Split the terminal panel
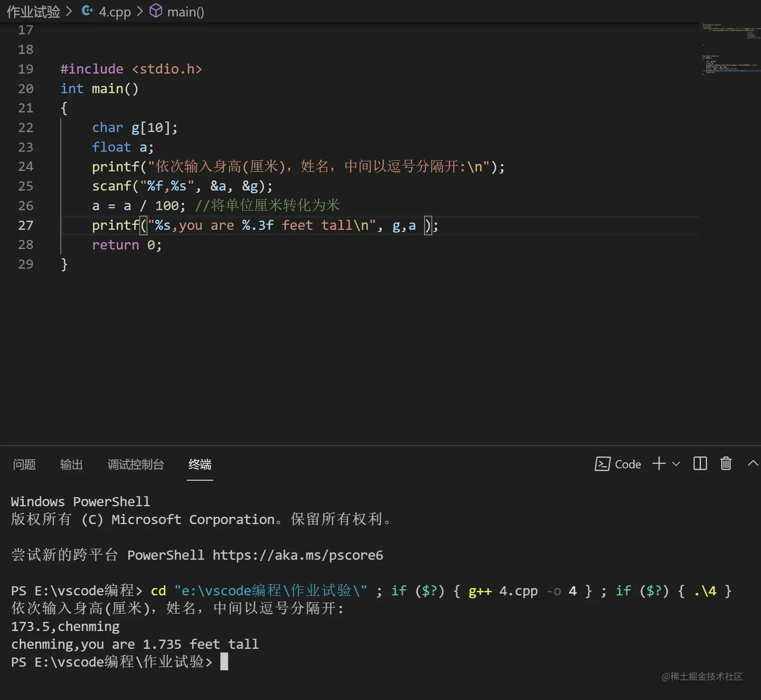This screenshot has width=761, height=700. pyautogui.click(x=700, y=463)
